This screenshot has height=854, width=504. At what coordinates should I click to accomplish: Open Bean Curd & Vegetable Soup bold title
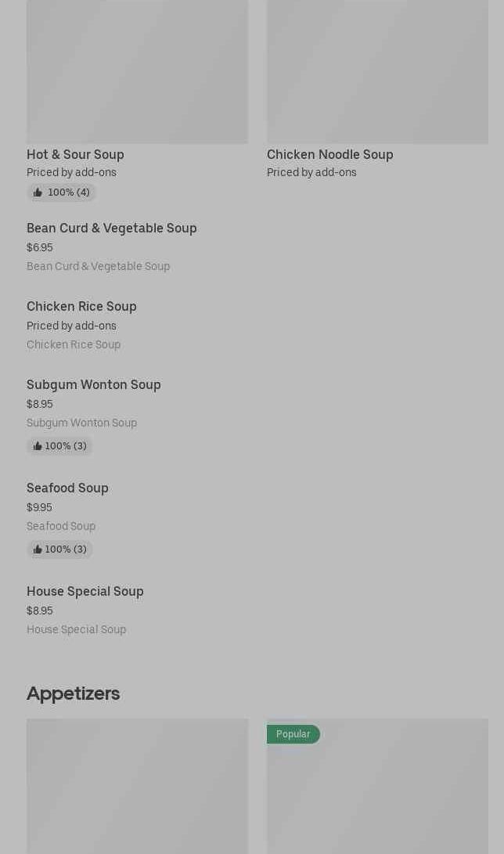click(x=112, y=228)
